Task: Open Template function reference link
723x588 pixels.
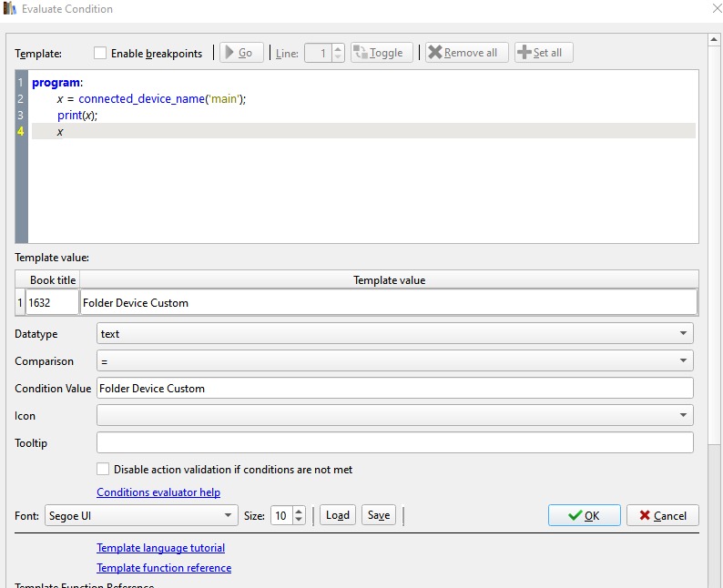Action: click(164, 568)
